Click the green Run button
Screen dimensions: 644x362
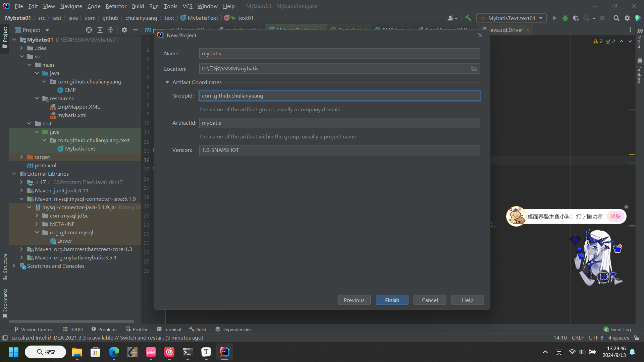pyautogui.click(x=554, y=18)
